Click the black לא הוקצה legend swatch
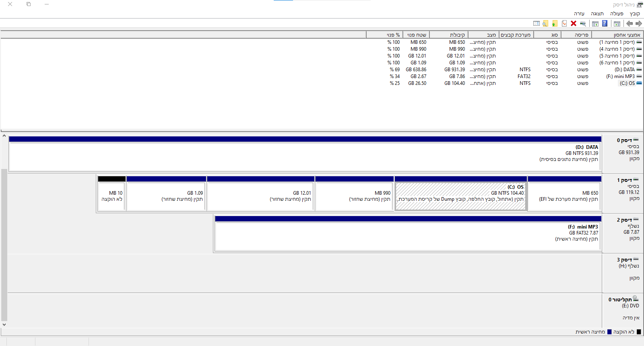 click(x=639, y=332)
